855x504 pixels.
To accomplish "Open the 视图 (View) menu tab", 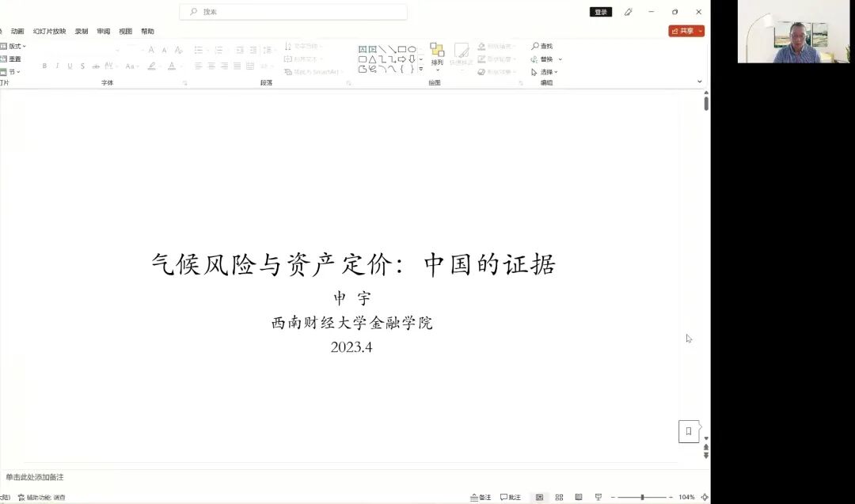I will point(124,31).
